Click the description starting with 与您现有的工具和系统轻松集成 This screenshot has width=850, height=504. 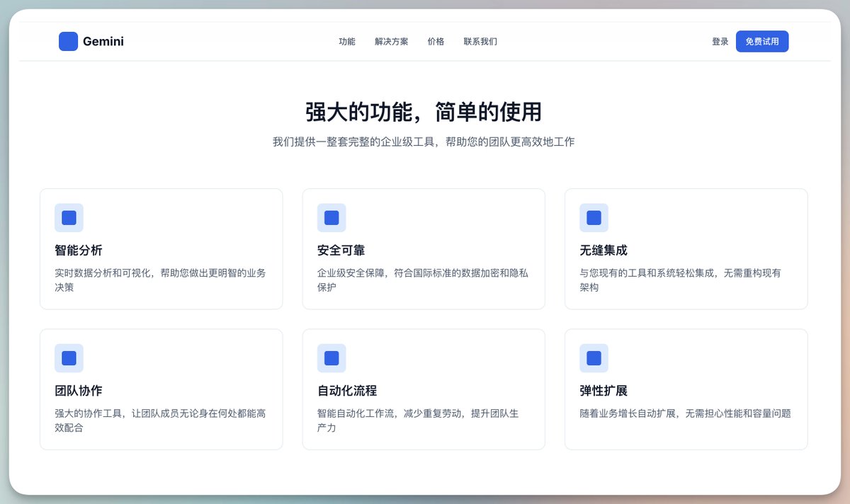coord(681,280)
